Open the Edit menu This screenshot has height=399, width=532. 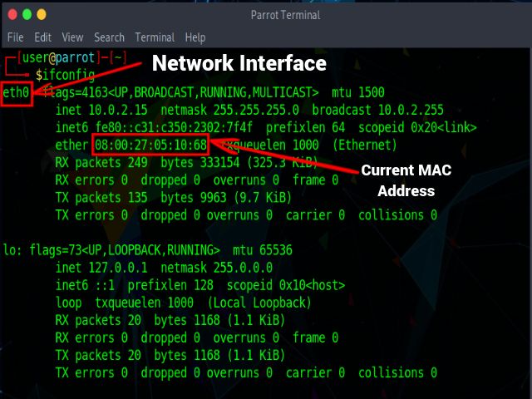42,37
